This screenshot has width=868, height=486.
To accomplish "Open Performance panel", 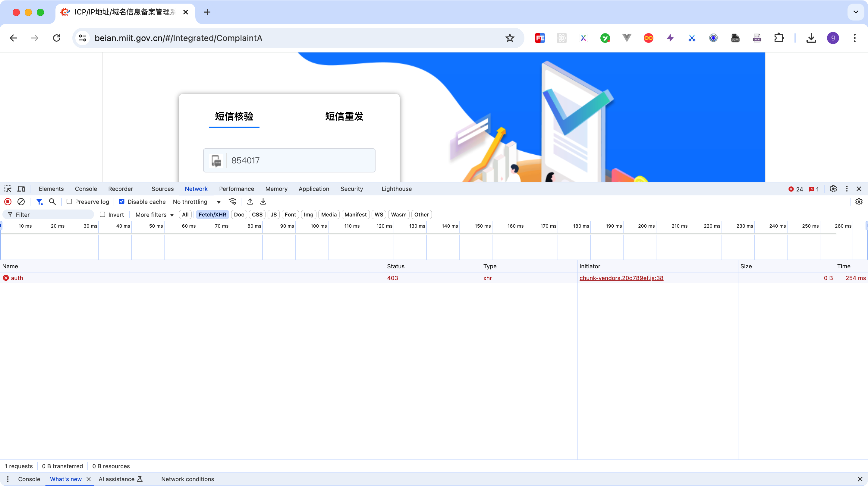I will (237, 189).
